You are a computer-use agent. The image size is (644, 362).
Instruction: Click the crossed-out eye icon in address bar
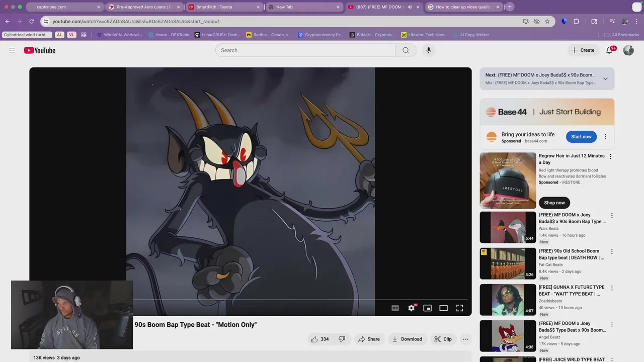[x=536, y=22]
